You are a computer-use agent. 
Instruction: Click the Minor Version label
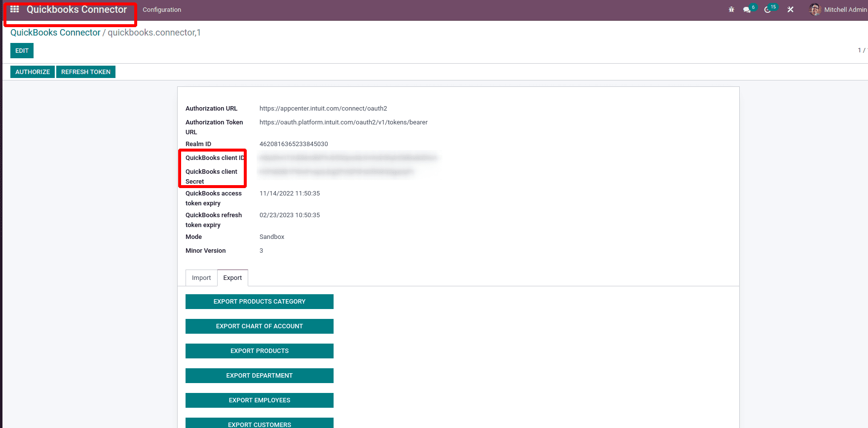coord(205,251)
